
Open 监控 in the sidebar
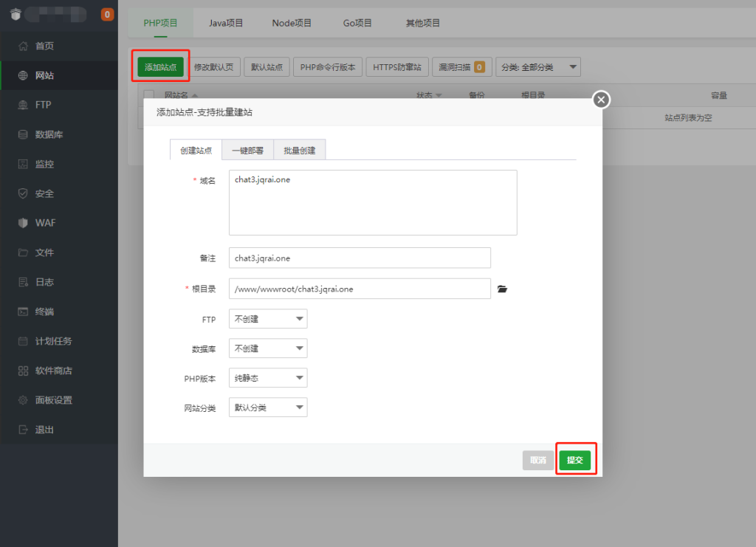[x=59, y=164]
